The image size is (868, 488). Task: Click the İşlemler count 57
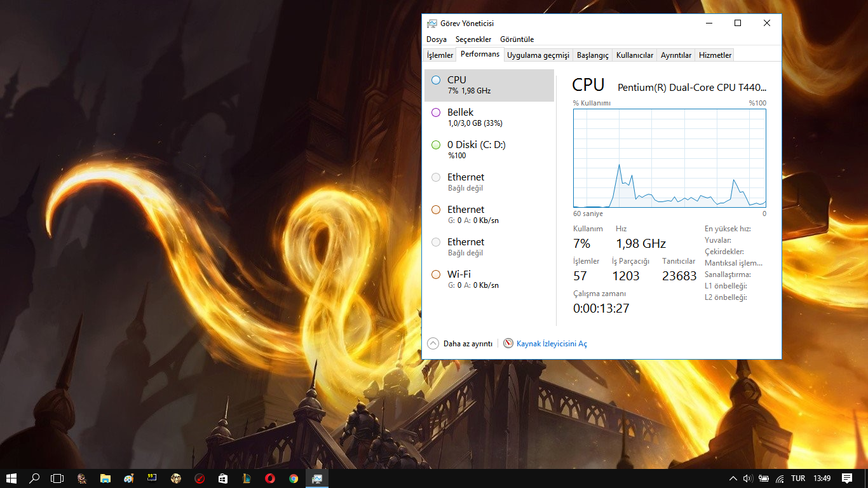tap(580, 276)
